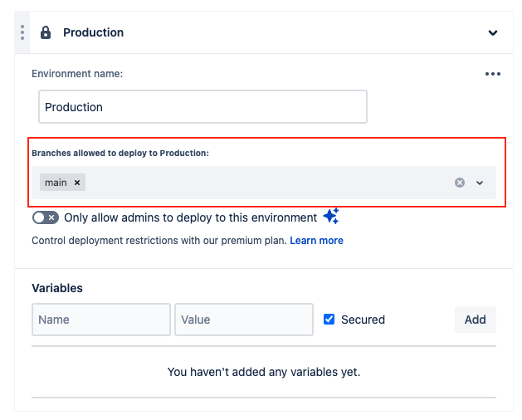522x420 pixels.
Task: Click the variable Name input field
Action: point(101,320)
